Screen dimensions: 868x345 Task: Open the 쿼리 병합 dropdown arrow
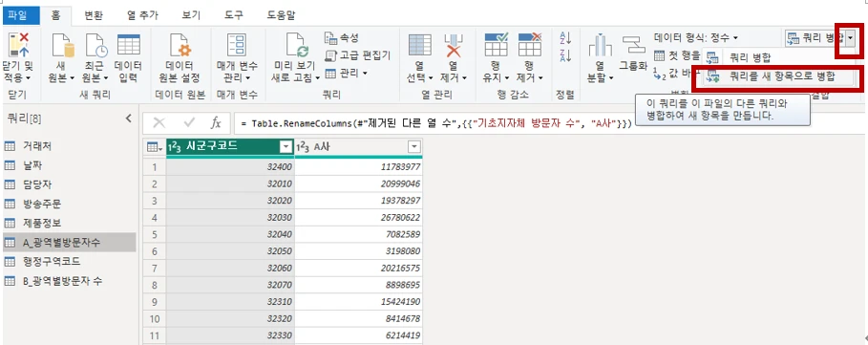[850, 38]
